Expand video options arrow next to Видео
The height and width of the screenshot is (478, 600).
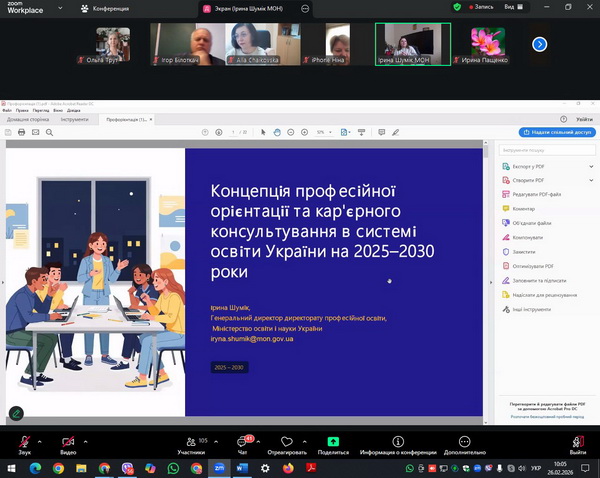click(x=86, y=440)
